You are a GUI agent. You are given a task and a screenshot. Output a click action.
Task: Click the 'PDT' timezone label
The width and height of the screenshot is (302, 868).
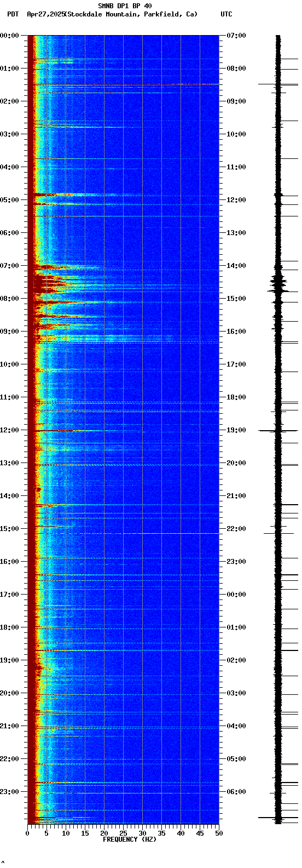point(13,14)
